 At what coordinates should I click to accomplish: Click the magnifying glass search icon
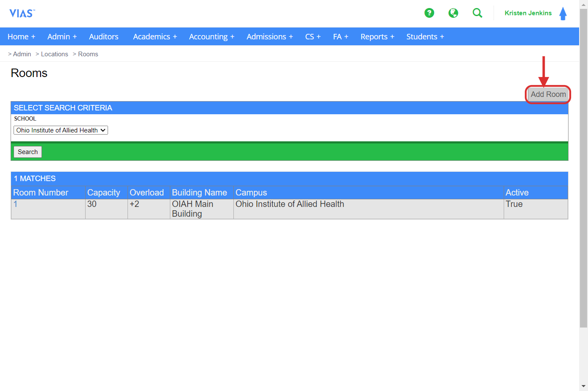coord(477,13)
